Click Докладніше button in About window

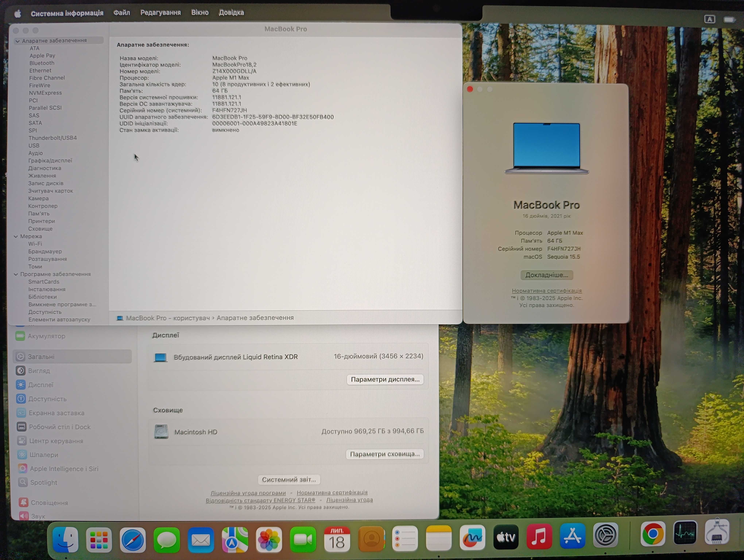[547, 275]
